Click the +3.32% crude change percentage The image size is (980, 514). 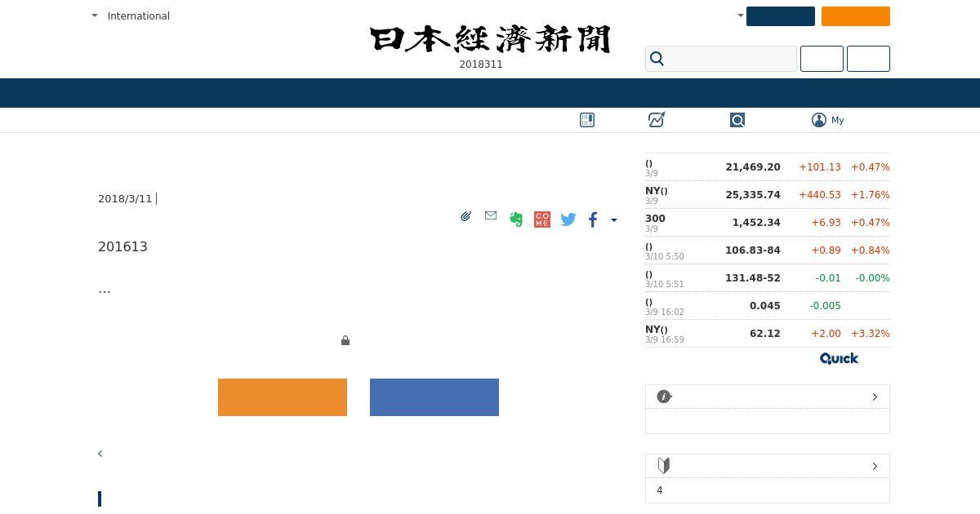click(x=871, y=334)
